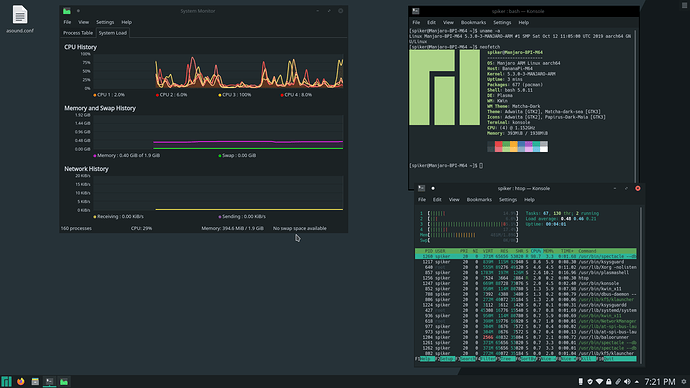Open System Monitor Help menu
Image resolution: width=690 pixels, height=388 pixels.
click(x=126, y=22)
